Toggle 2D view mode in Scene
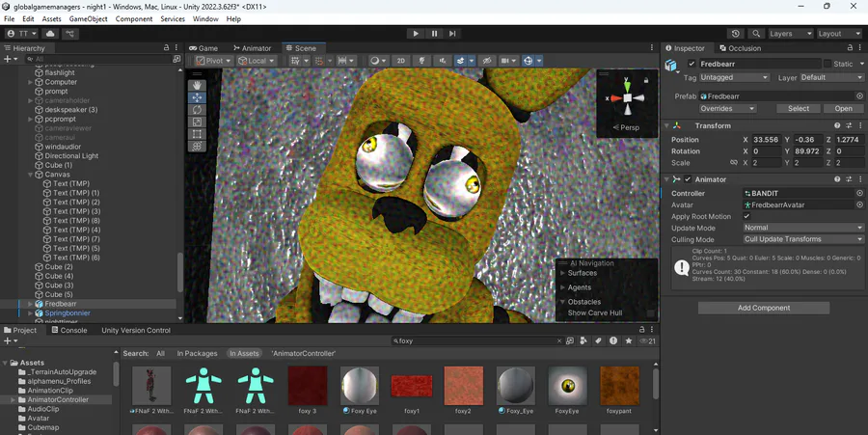This screenshot has width=868, height=435. pyautogui.click(x=401, y=61)
